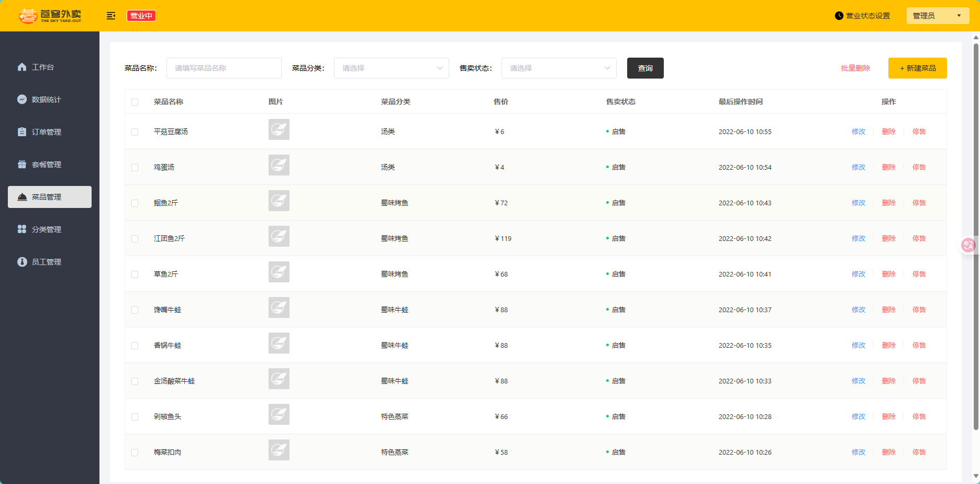Click the 套餐管理 gift icon

click(22, 164)
